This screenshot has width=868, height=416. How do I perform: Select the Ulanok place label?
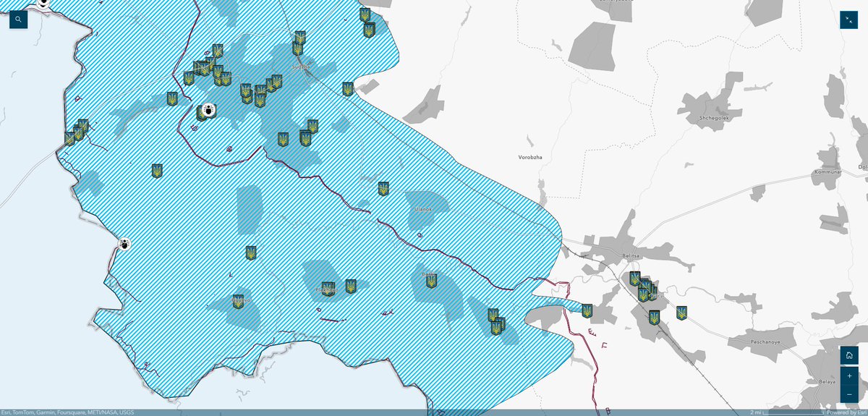423,209
